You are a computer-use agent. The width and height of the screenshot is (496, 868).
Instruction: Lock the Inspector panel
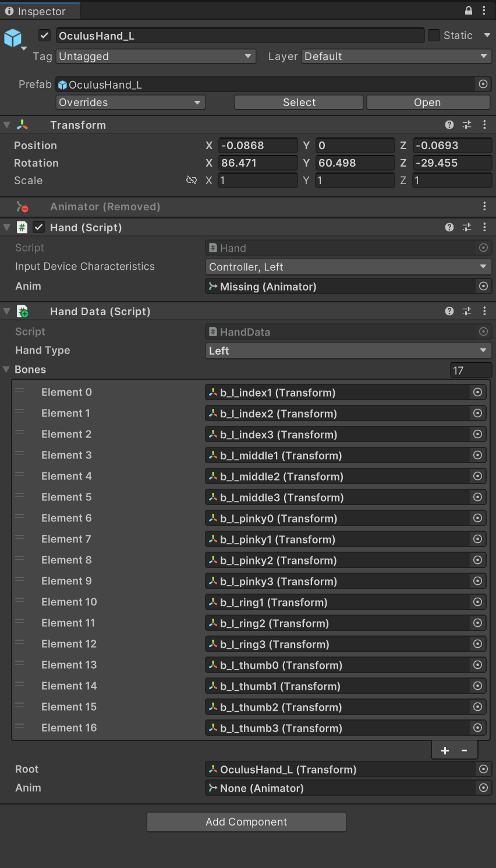coord(469,10)
